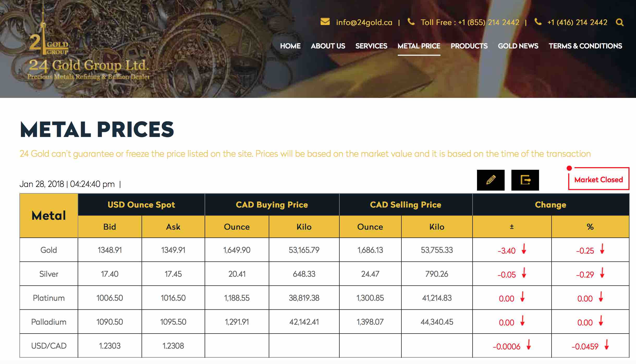Click the phone icon before +1 (416)
Image resolution: width=636 pixels, height=364 pixels.
pos(538,22)
